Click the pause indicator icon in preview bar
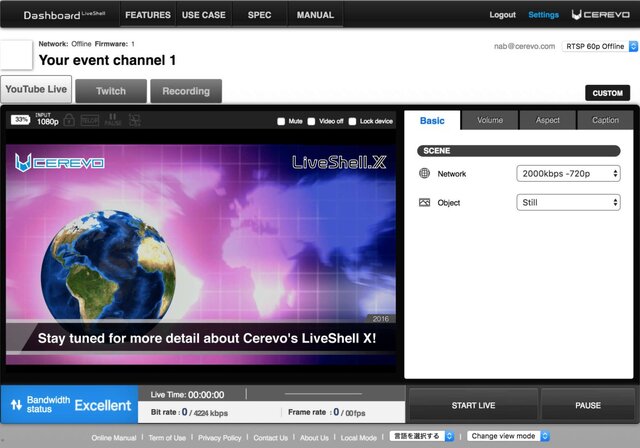Viewport: 640px width, 448px height. tap(113, 120)
